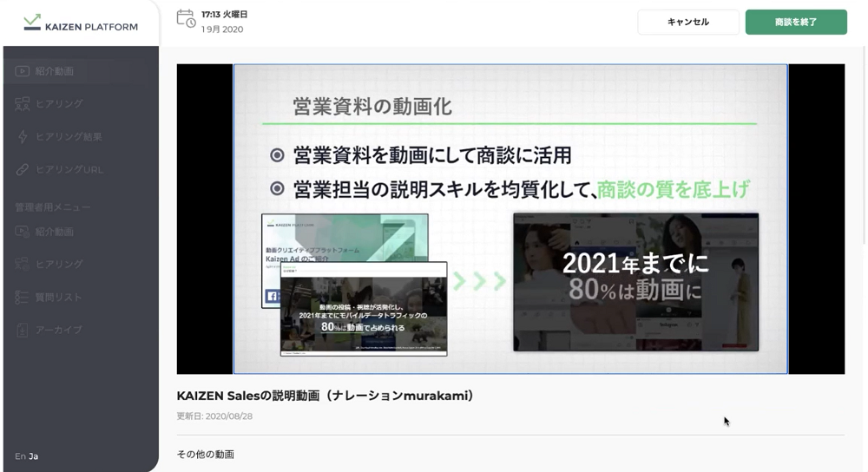
Task: Click the calendar clock icon
Action: point(186,19)
